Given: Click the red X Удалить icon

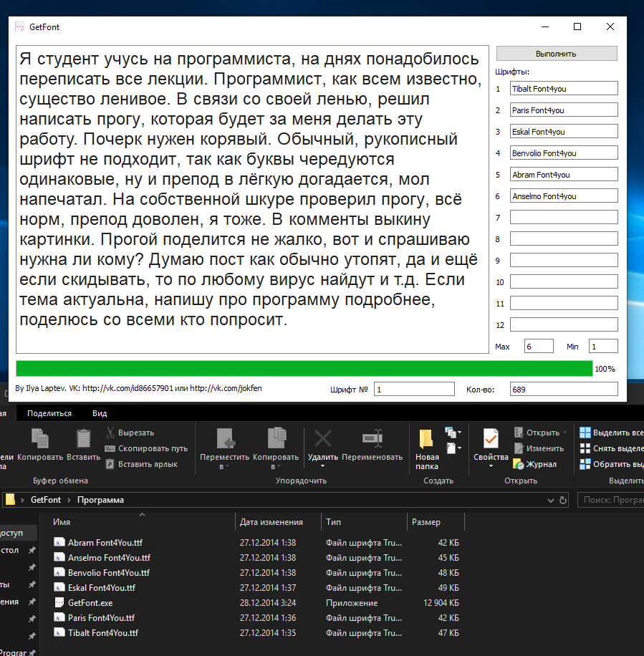Looking at the screenshot, I should [x=322, y=439].
